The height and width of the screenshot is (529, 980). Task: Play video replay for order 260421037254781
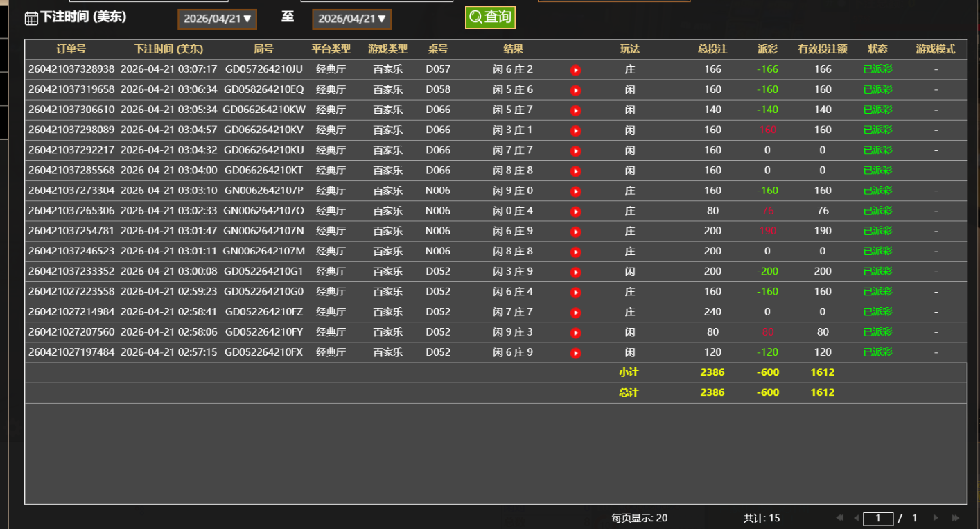coord(575,232)
